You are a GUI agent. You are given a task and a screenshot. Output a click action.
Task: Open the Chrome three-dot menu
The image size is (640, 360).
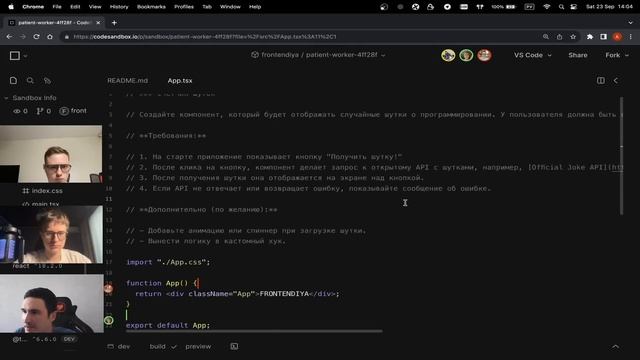coord(631,37)
